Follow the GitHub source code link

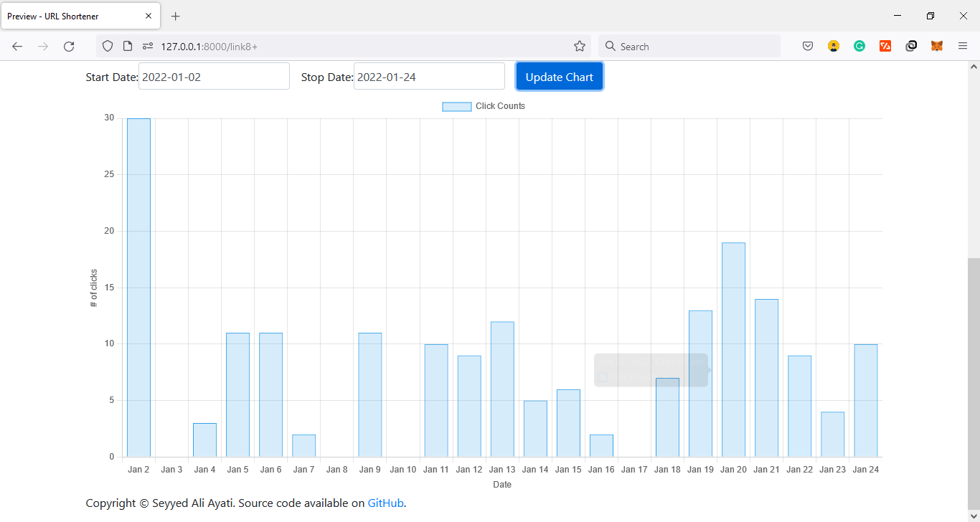(386, 503)
